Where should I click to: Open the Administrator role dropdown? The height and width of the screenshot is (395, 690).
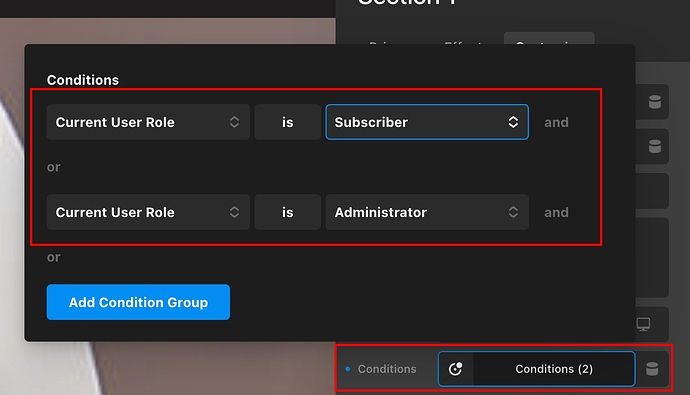tap(427, 212)
